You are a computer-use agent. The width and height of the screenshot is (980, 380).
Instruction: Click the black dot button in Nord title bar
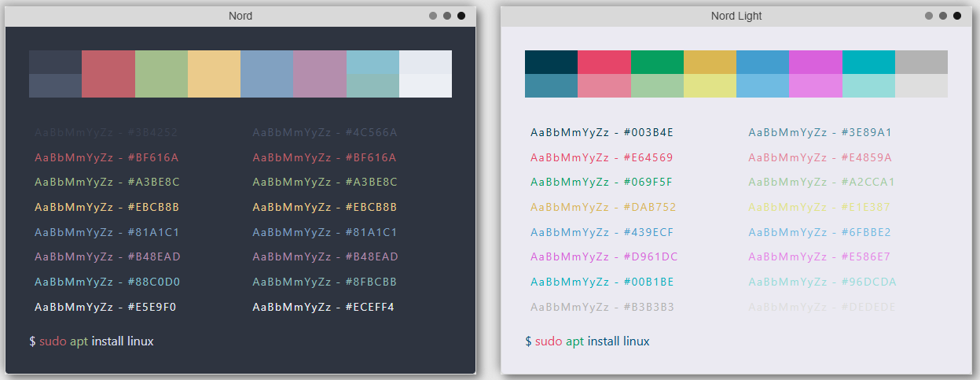click(x=461, y=16)
